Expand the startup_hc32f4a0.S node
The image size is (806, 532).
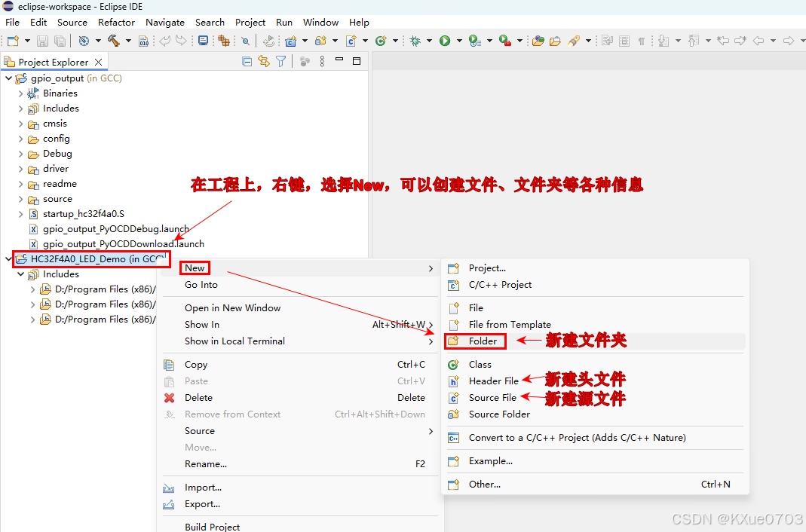coord(20,214)
